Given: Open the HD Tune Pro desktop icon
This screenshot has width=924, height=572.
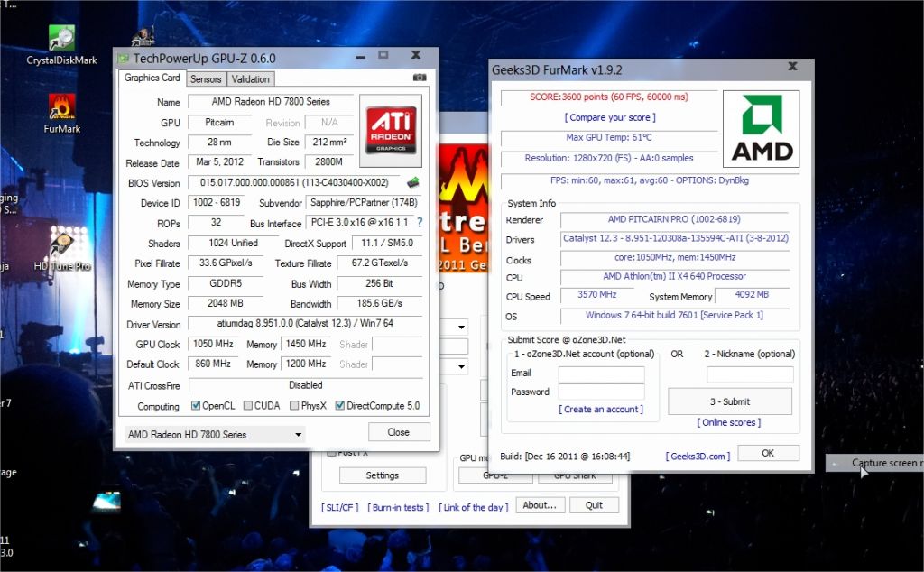Looking at the screenshot, I should click(62, 252).
